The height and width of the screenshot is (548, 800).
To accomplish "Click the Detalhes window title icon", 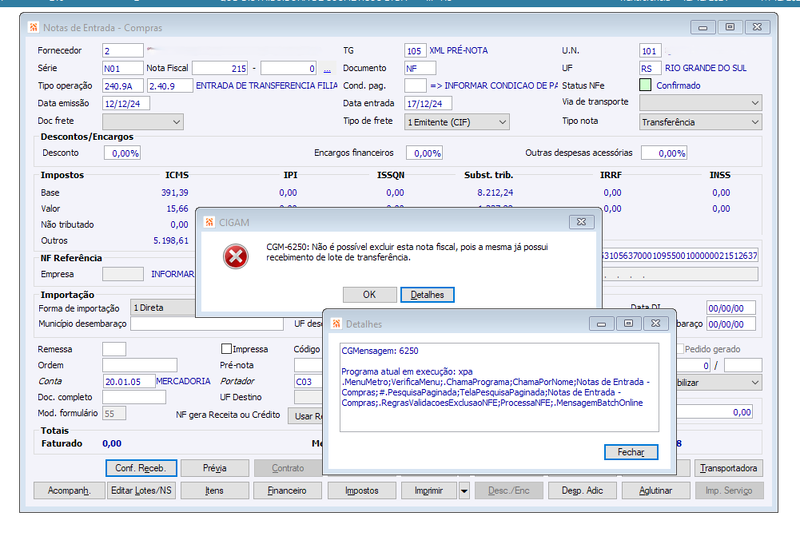I will coord(336,324).
